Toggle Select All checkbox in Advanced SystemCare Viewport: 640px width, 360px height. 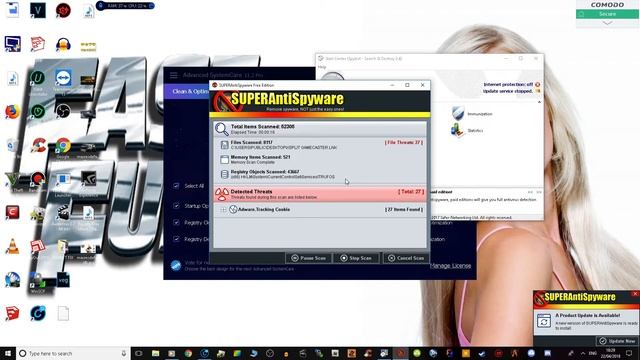point(176,186)
